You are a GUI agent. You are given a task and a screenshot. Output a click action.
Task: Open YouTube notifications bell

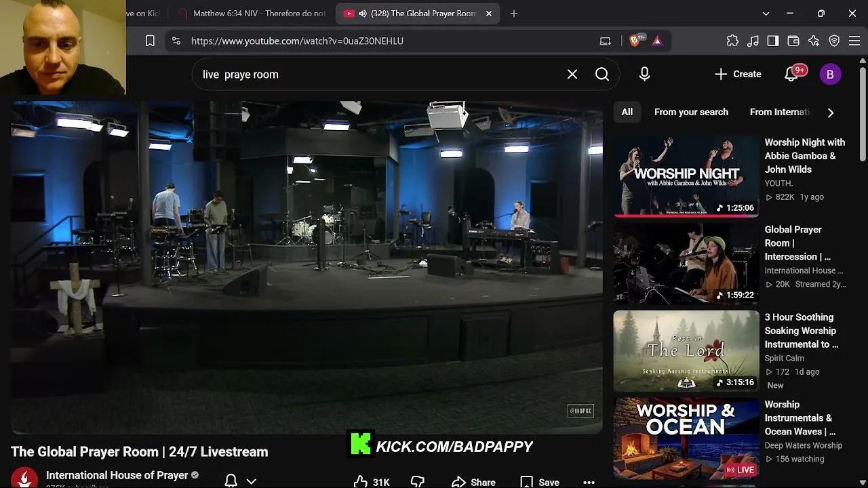coord(792,75)
